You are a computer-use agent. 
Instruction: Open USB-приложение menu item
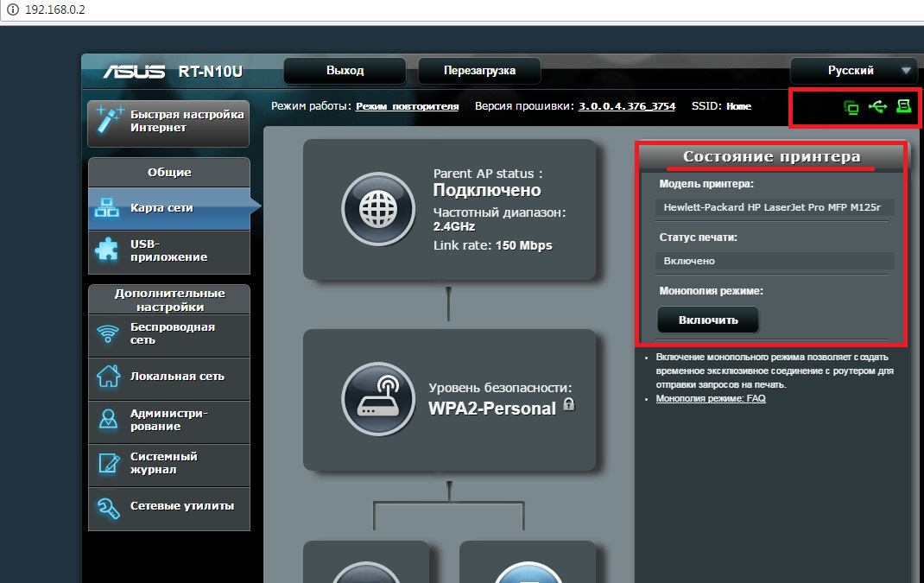(169, 251)
